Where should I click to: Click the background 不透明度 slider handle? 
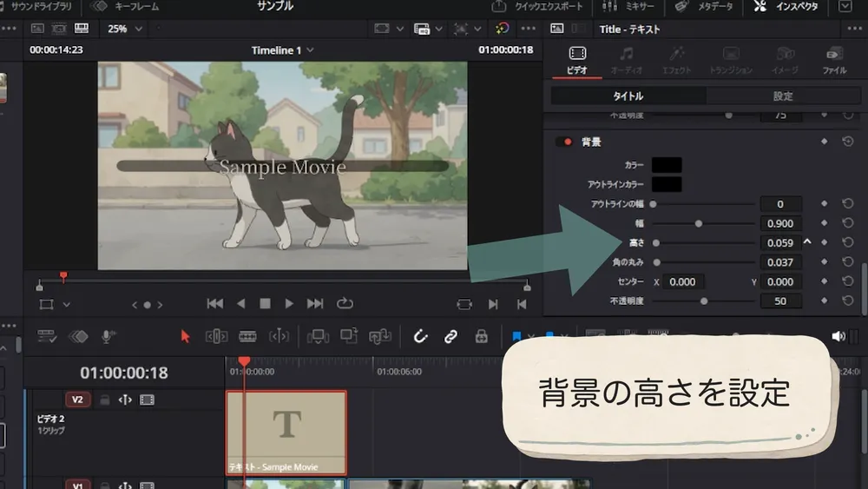[x=704, y=301]
